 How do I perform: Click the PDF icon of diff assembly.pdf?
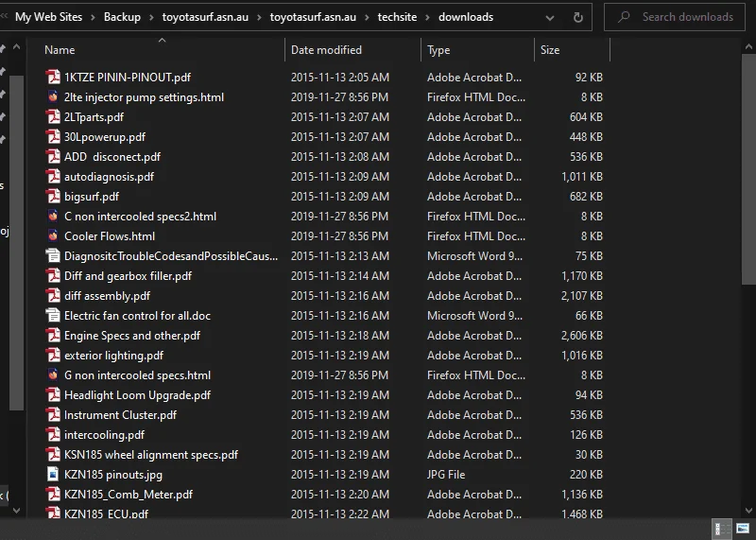click(53, 295)
